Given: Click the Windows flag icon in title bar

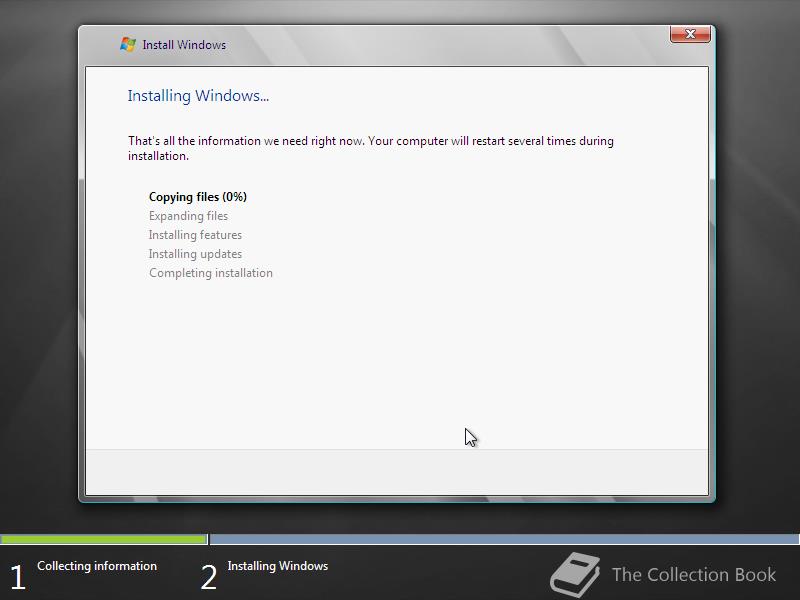Looking at the screenshot, I should [128, 44].
